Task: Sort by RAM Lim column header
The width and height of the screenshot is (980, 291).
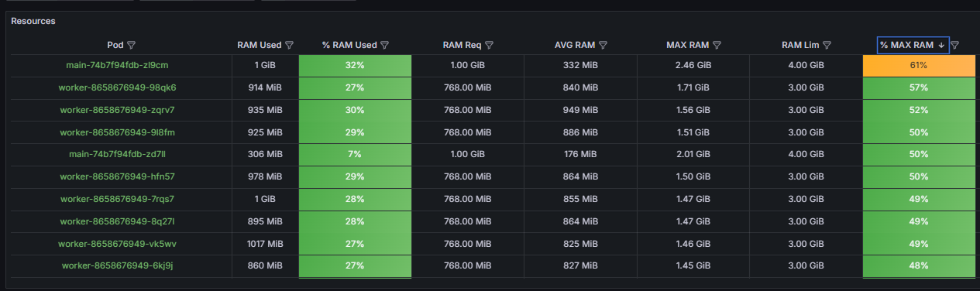Action: [801, 46]
